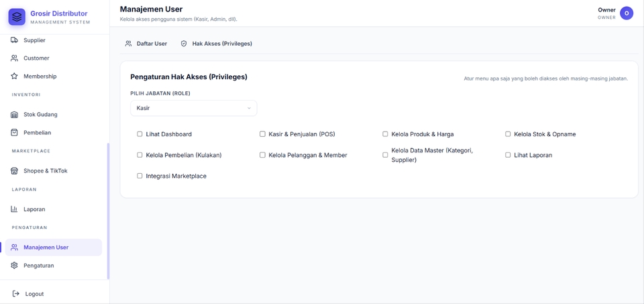This screenshot has width=644, height=304.
Task: Click the Customer people icon
Action: pos(14,58)
